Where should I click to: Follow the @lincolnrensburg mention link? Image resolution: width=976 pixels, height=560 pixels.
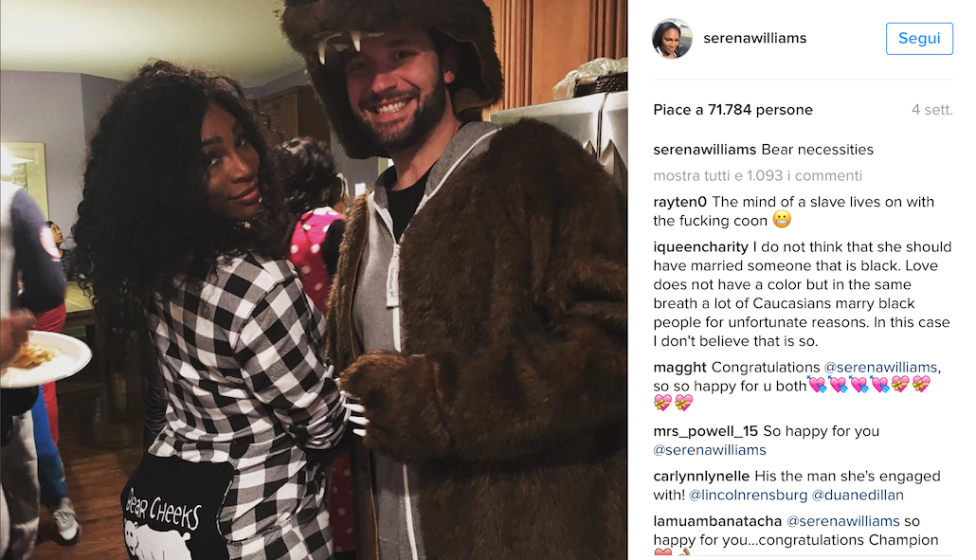click(x=749, y=496)
